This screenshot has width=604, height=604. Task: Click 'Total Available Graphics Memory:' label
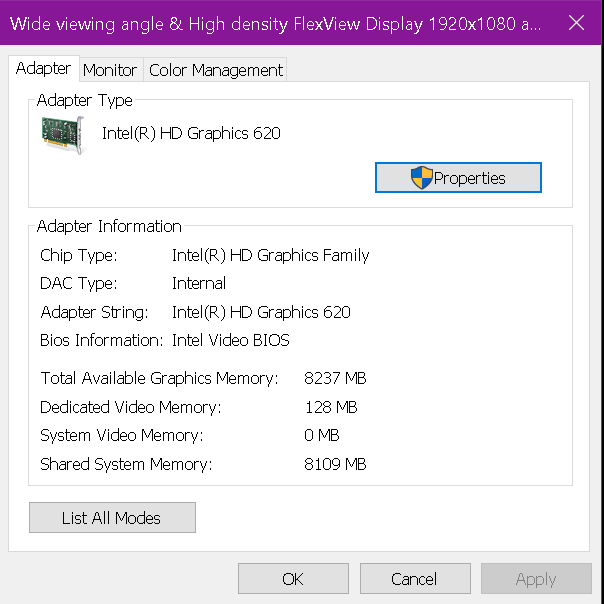click(159, 378)
